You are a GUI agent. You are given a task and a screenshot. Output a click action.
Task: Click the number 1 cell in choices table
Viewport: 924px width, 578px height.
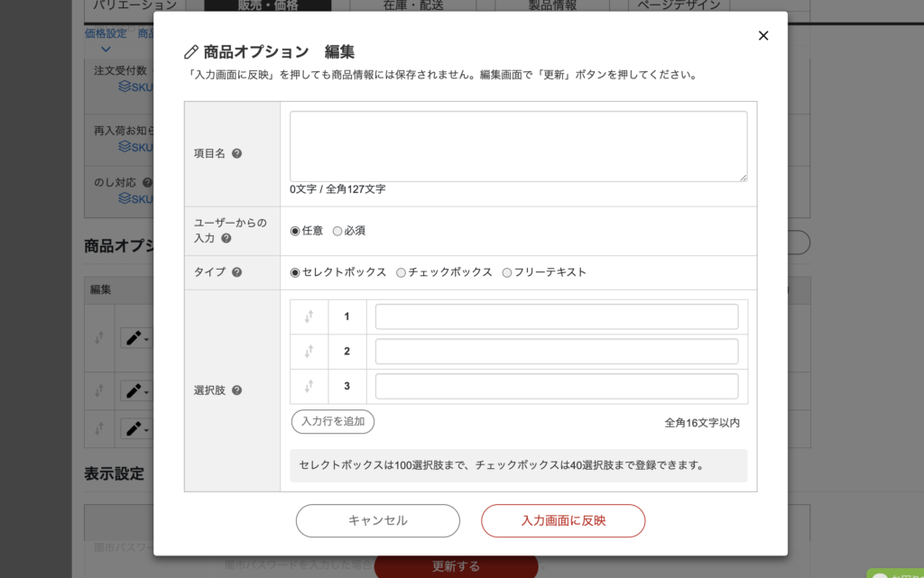click(x=347, y=317)
